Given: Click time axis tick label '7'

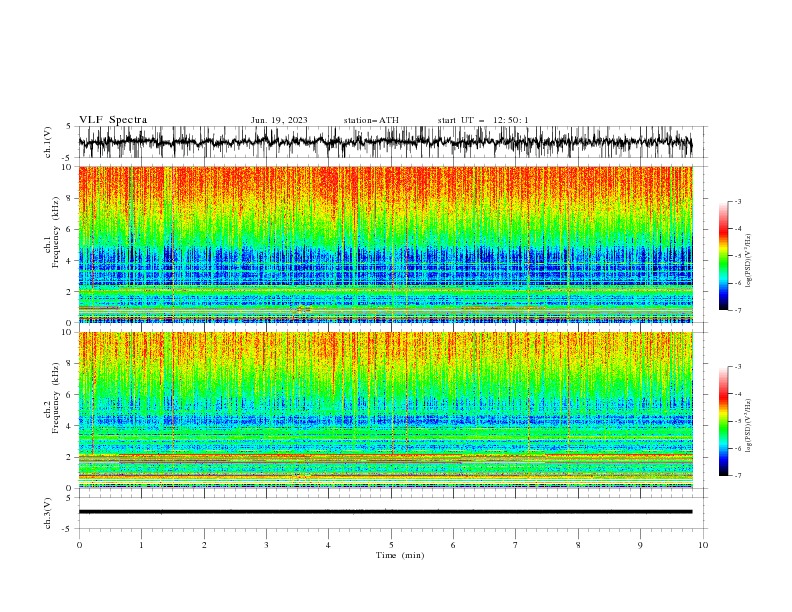Looking at the screenshot, I should pos(515,545).
